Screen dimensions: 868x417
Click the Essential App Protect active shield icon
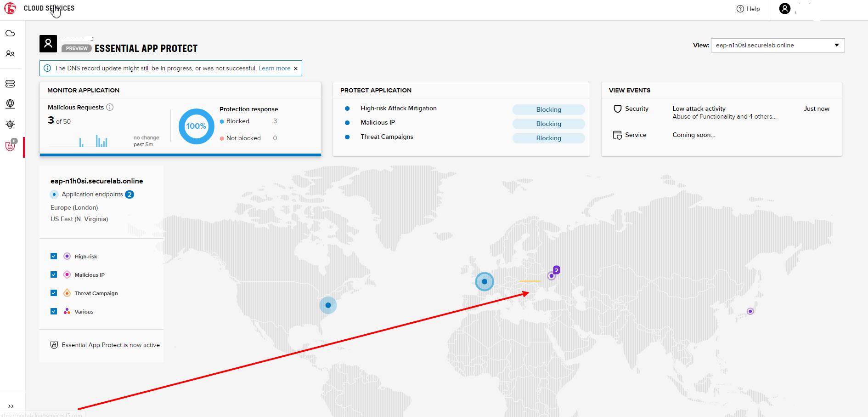[54, 345]
